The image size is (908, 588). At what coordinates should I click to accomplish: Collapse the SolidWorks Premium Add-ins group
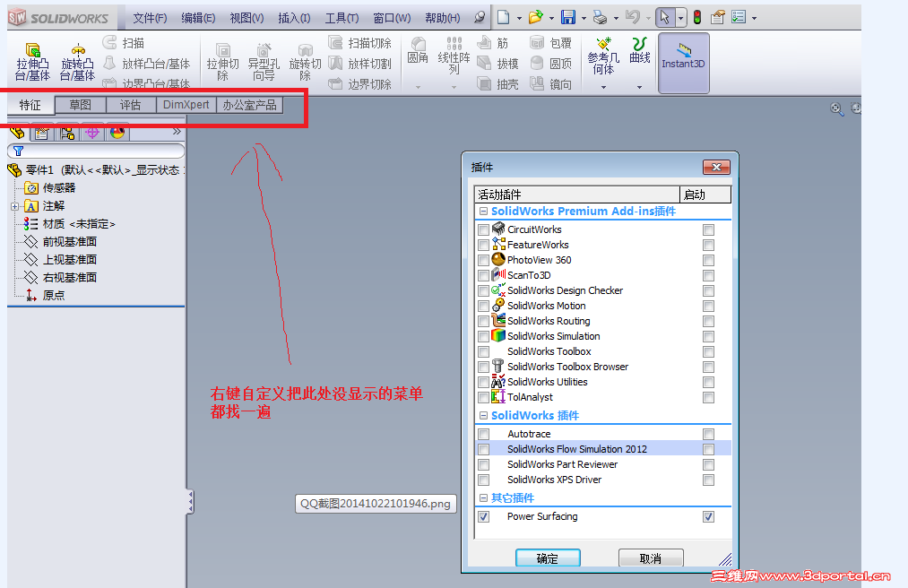tap(483, 212)
